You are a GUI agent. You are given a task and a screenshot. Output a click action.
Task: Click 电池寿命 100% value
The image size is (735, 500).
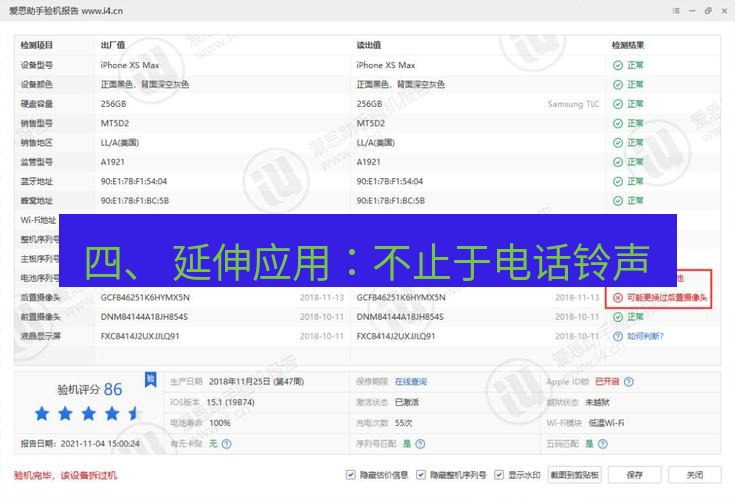click(x=219, y=423)
